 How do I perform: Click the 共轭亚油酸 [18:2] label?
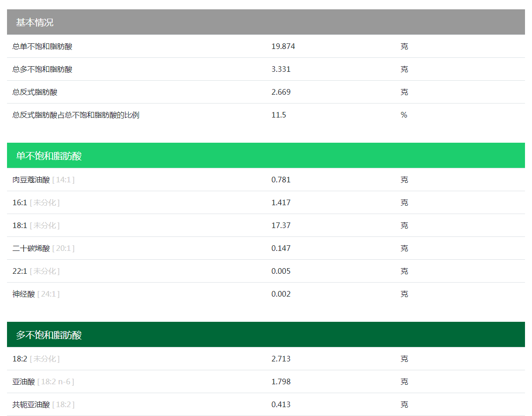43,405
